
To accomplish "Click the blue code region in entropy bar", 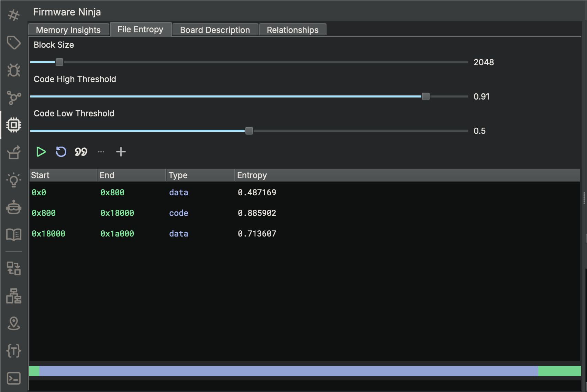I will (x=289, y=371).
